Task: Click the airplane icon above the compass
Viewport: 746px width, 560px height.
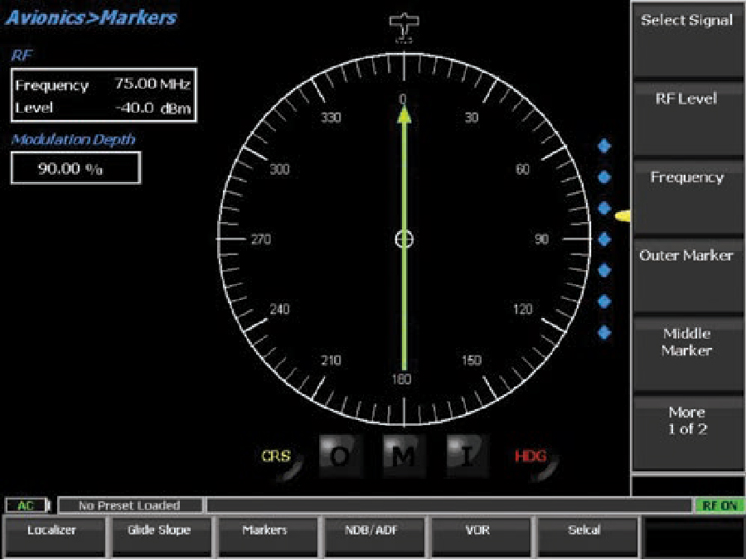Action: 404,27
